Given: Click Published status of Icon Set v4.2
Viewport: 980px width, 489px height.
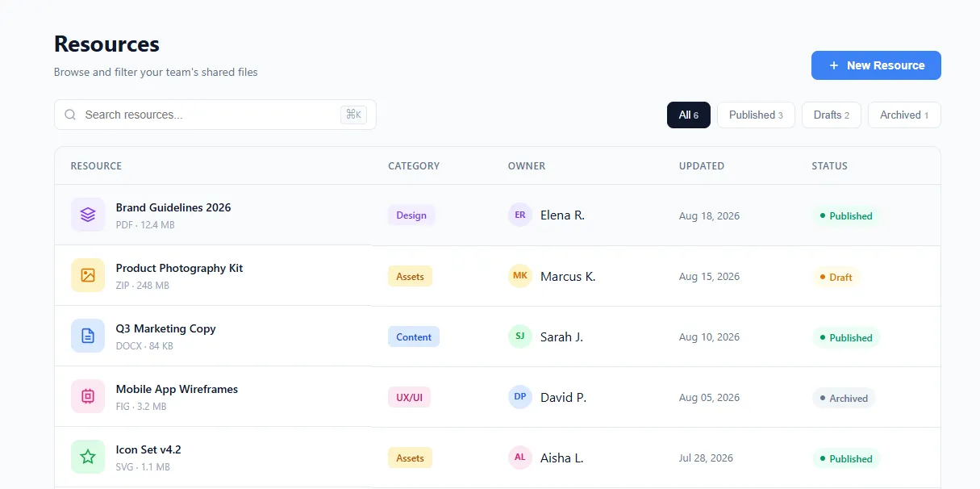Looking at the screenshot, I should click(845, 458).
